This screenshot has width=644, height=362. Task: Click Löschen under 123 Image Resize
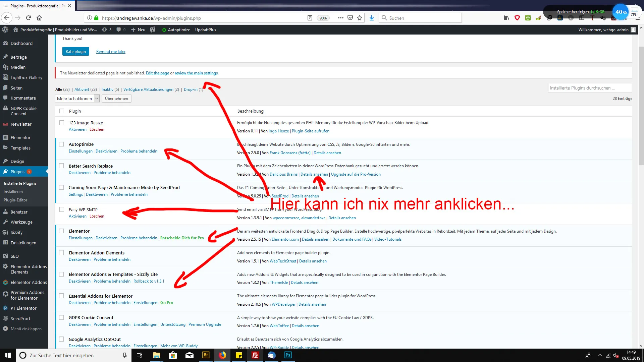[x=97, y=129]
